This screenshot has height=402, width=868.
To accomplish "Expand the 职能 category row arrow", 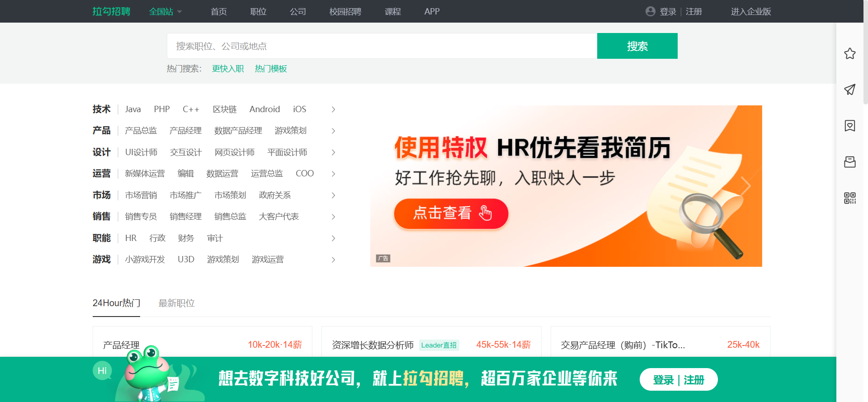I will click(x=333, y=238).
